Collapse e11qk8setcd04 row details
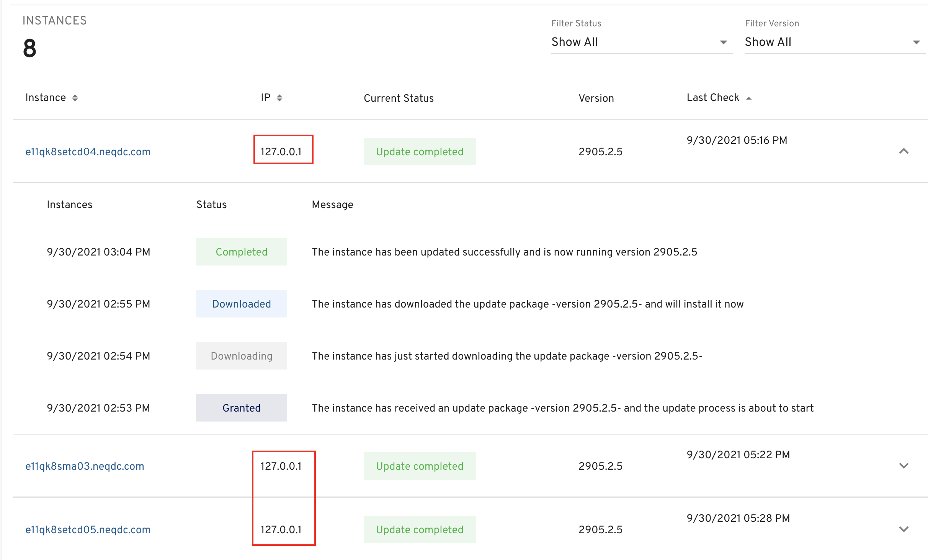928x560 pixels. [x=903, y=151]
